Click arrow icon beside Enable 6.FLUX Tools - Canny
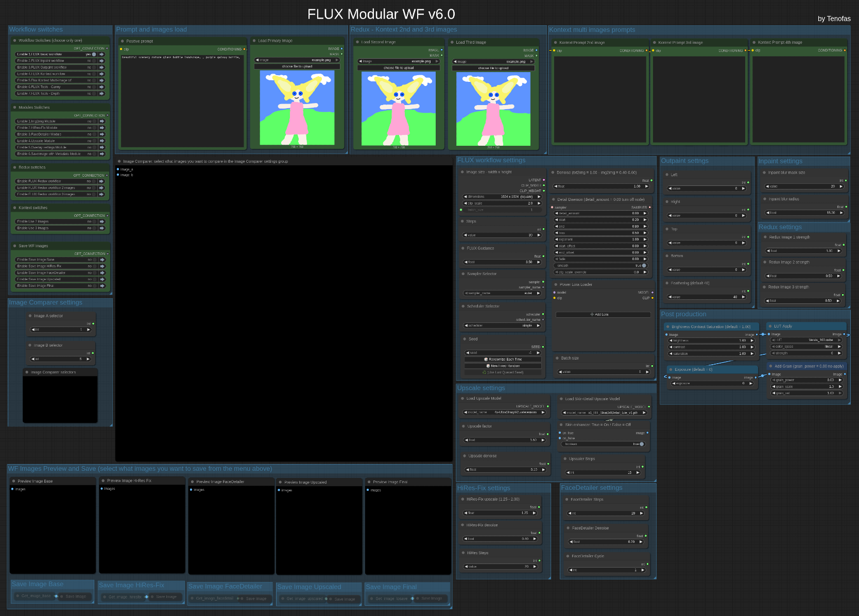This screenshot has height=616, width=859. tap(101, 87)
